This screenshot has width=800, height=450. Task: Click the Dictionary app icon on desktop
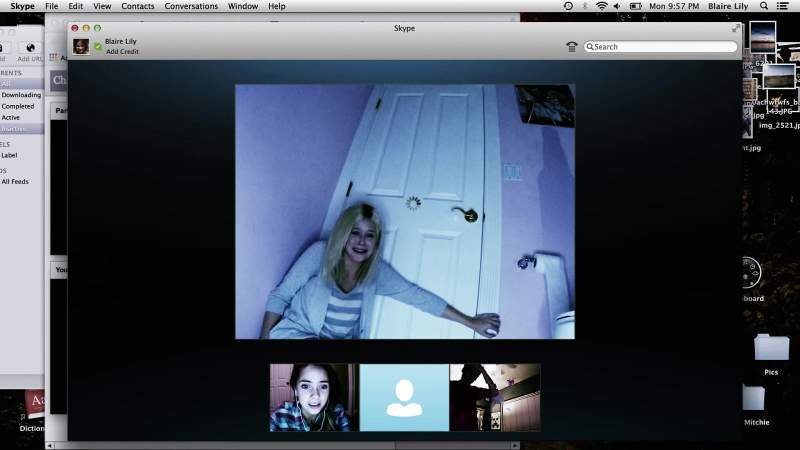point(34,404)
